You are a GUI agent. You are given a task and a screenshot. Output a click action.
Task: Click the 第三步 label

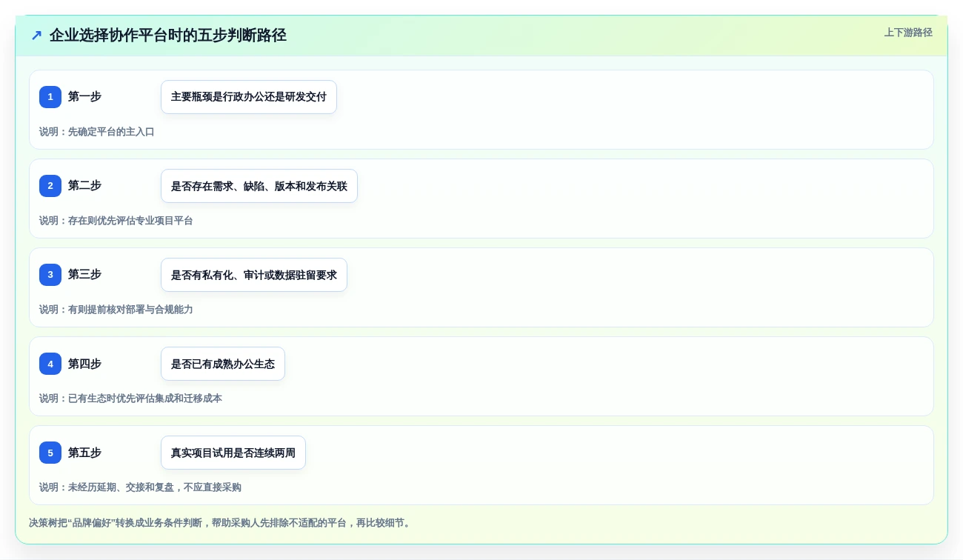(84, 274)
